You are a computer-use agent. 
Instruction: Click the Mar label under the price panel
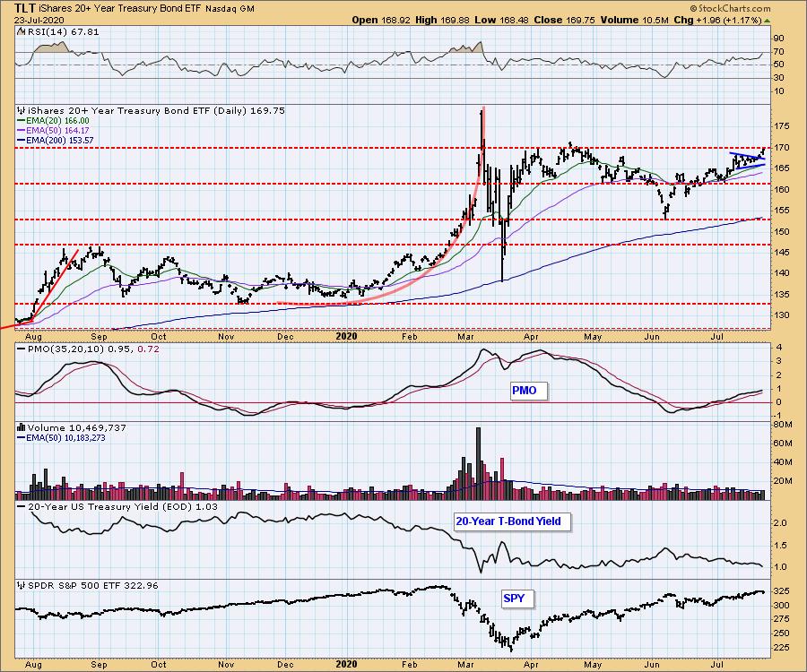point(465,337)
